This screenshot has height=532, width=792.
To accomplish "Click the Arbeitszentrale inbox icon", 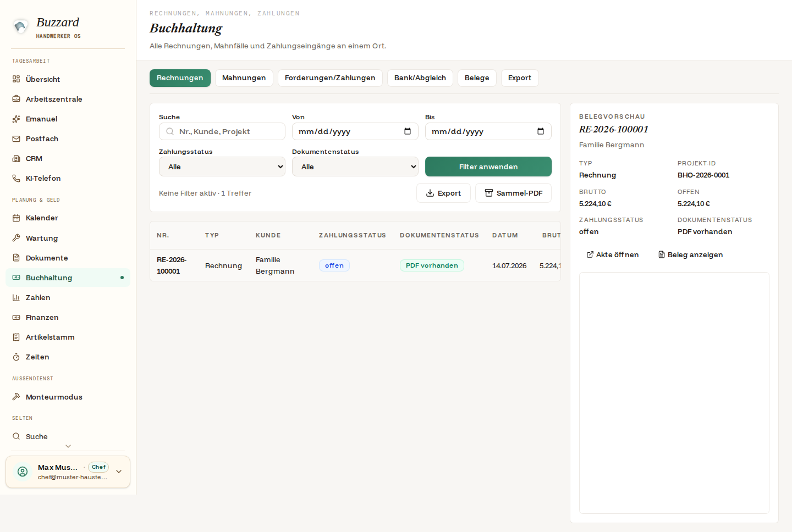I will [16, 99].
